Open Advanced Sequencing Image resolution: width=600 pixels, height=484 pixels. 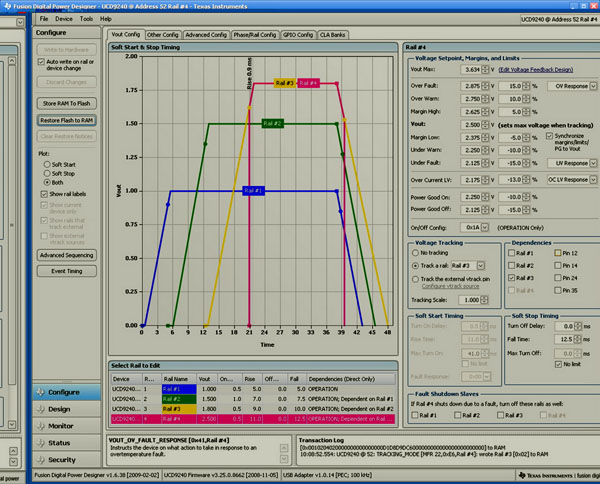67,255
